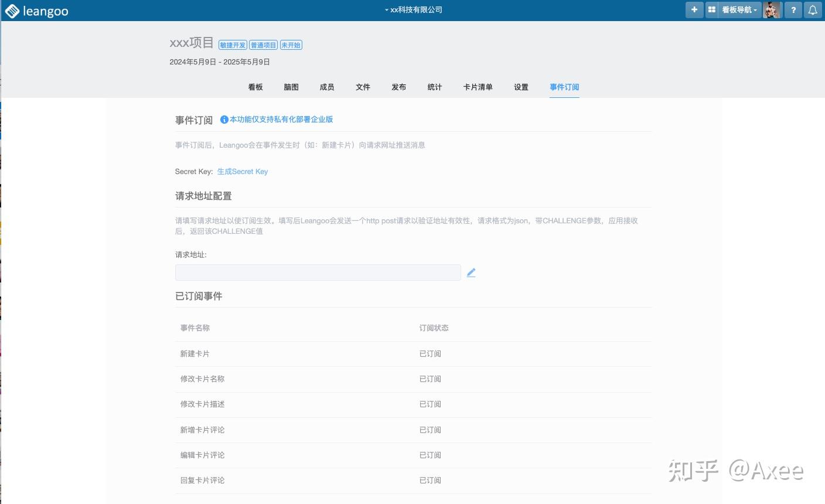Click the info icon beside 事件订阅 heading
This screenshot has width=825, height=504.
[224, 120]
